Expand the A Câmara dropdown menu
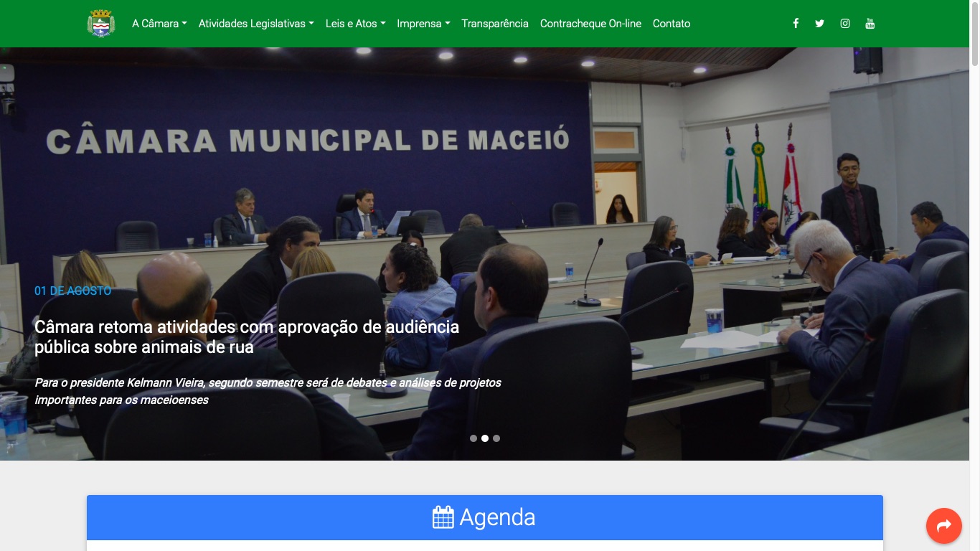The height and width of the screenshot is (551, 980). [x=159, y=24]
